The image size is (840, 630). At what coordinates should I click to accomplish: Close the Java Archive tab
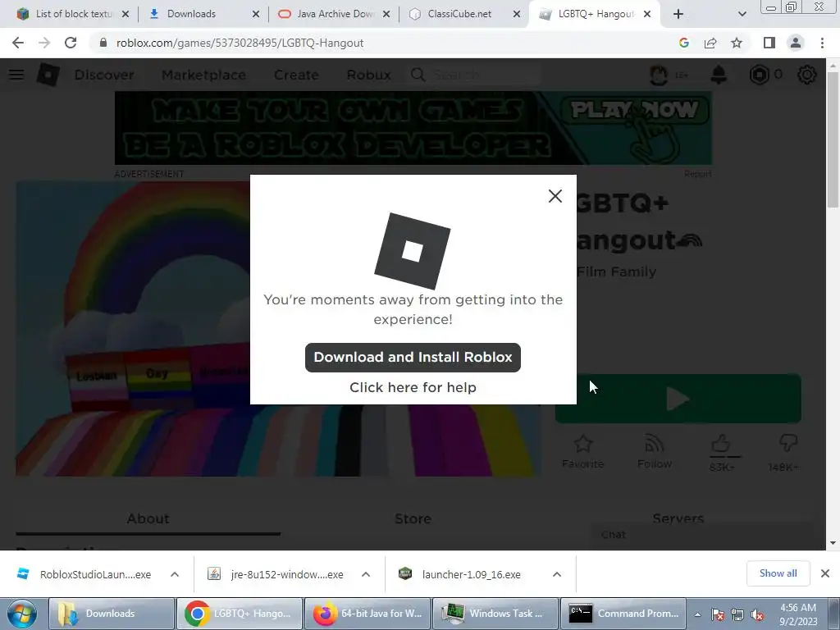386,15
